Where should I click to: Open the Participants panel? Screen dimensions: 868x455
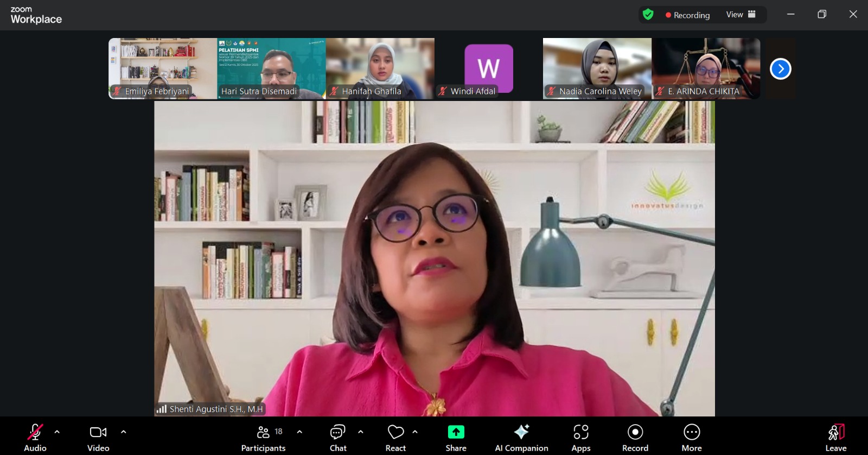coord(264,437)
